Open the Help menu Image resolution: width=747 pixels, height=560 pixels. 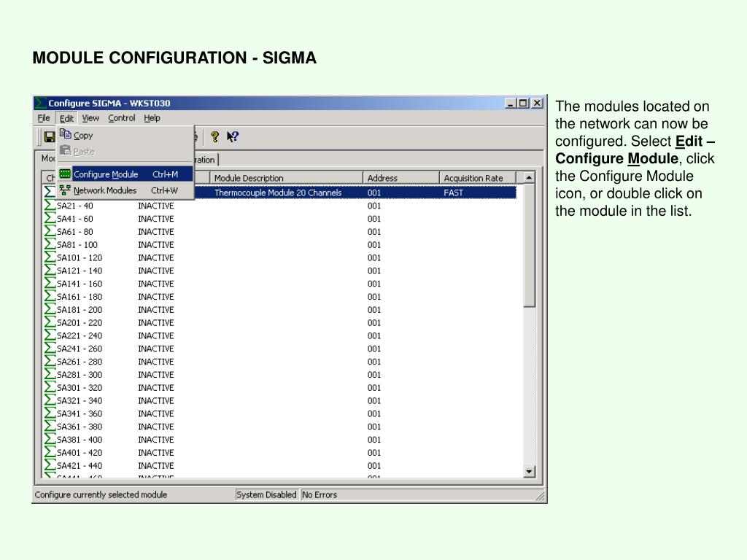[x=152, y=117]
